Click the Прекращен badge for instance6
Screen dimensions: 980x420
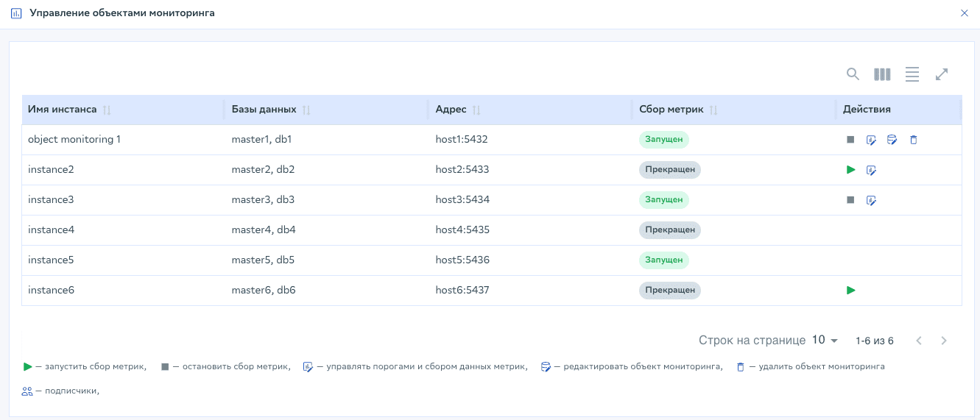[669, 290]
